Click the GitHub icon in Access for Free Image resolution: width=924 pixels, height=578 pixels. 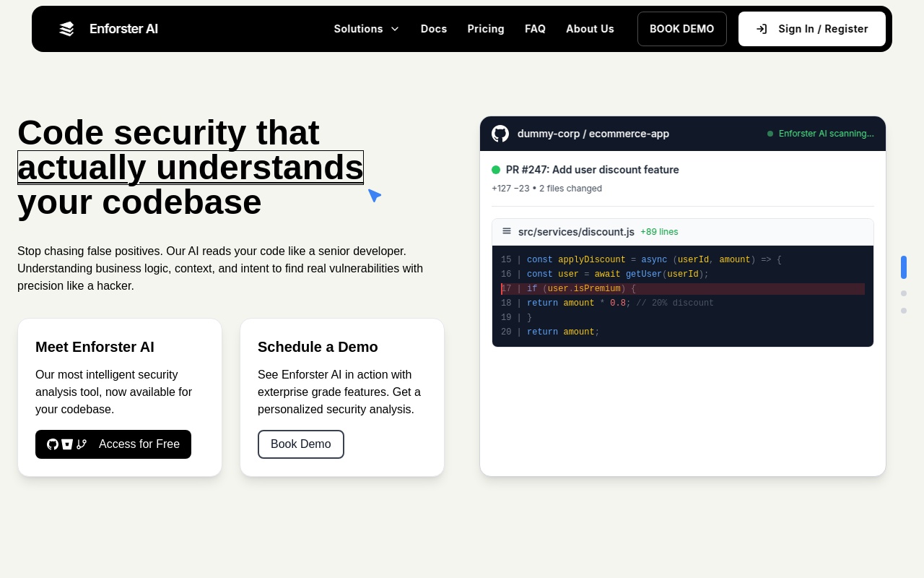click(53, 444)
